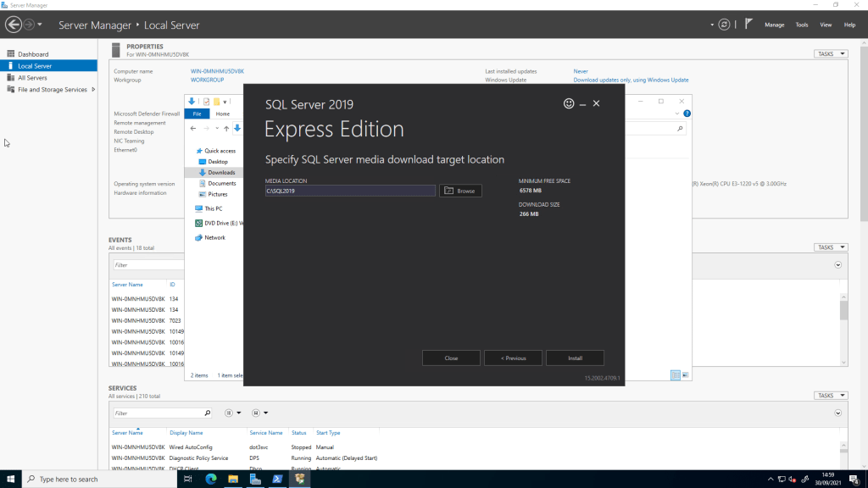Open the notifications flag in Server Manager

(748, 25)
